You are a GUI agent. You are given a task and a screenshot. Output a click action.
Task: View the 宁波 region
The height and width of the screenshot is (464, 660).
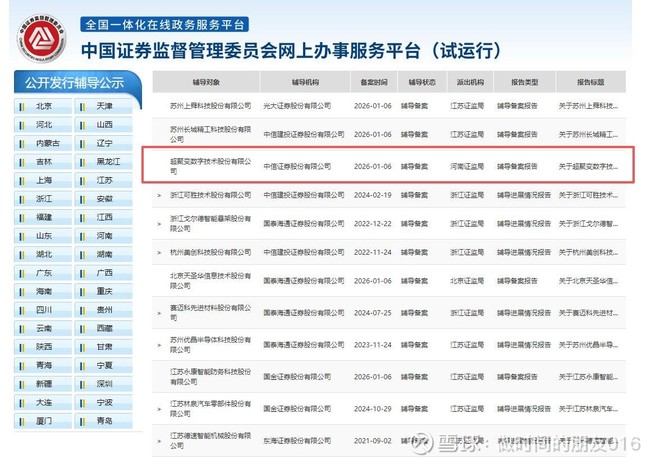pos(104,403)
